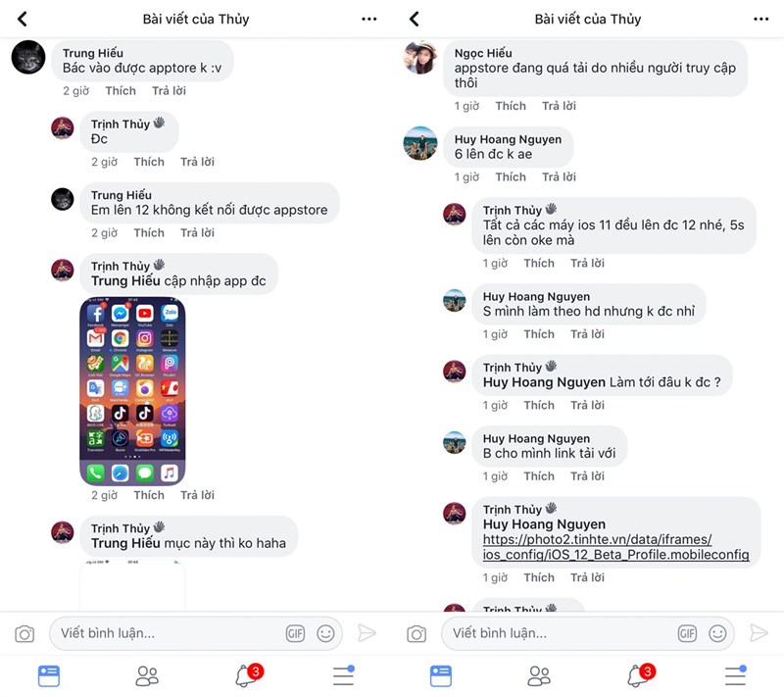The width and height of the screenshot is (784, 697).
Task: Tap the back arrow on left screen
Action: point(23,19)
